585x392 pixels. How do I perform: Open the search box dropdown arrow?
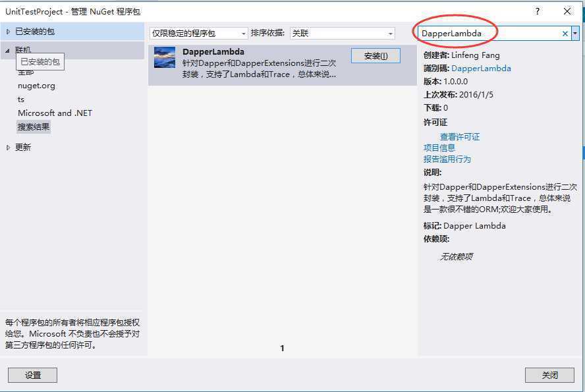coord(575,34)
